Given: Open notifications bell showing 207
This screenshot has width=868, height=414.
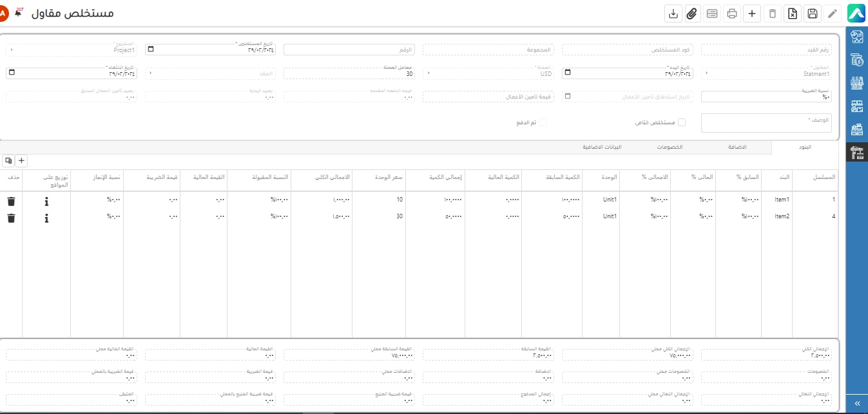Looking at the screenshot, I should pyautogui.click(x=19, y=13).
